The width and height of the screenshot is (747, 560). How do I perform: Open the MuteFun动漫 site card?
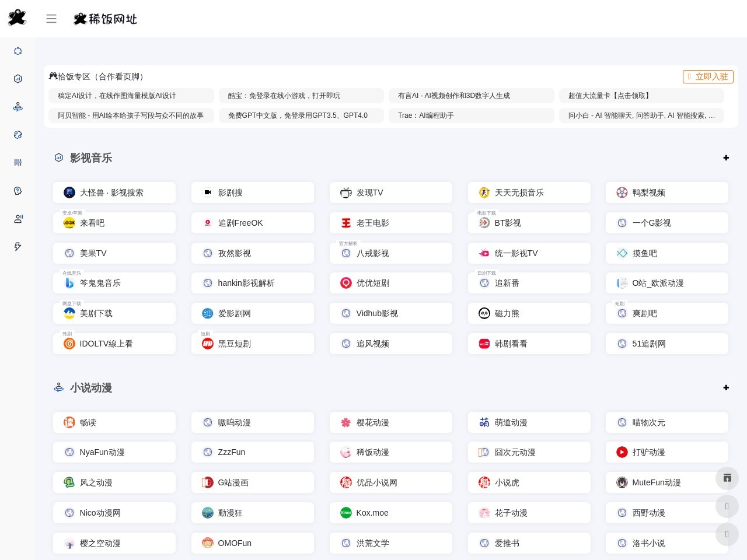point(667,482)
